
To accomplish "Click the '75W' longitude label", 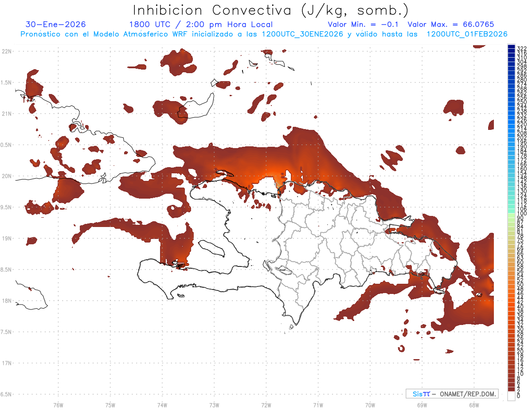I will 110,405.
